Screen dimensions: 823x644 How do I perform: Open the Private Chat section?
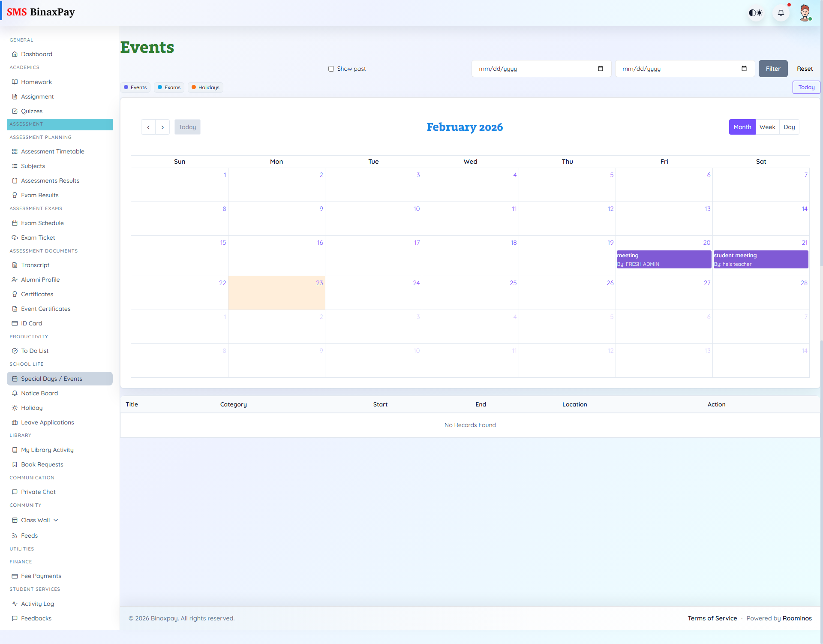[38, 491]
